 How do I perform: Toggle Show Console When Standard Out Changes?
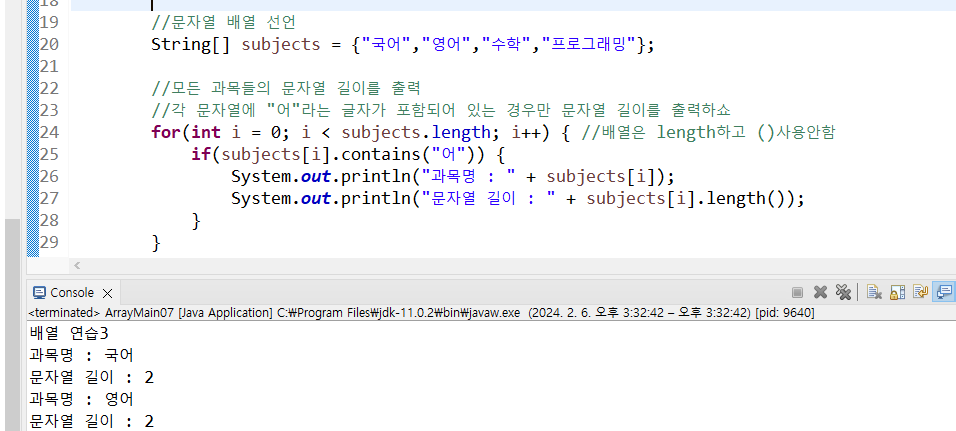tap(944, 293)
